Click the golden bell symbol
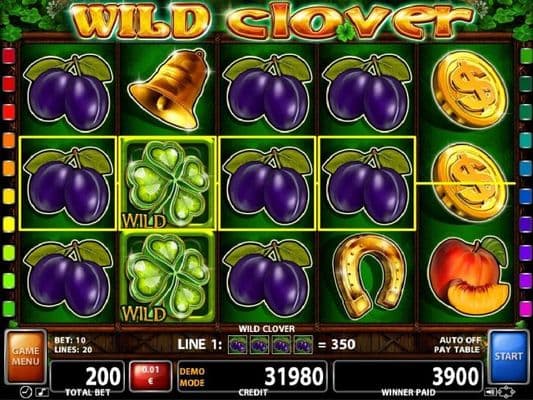 click(169, 89)
